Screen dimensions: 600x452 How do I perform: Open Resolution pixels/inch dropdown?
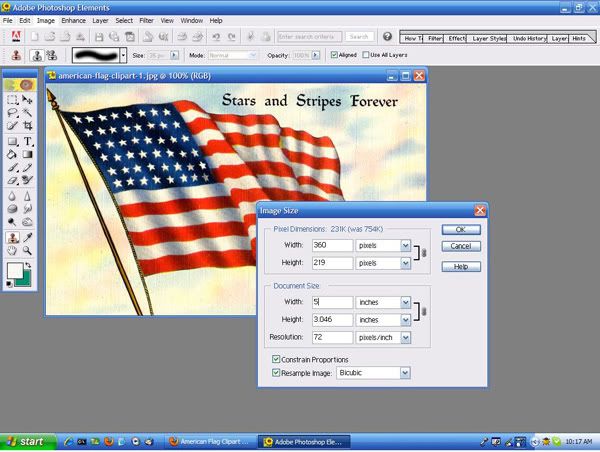coord(405,337)
